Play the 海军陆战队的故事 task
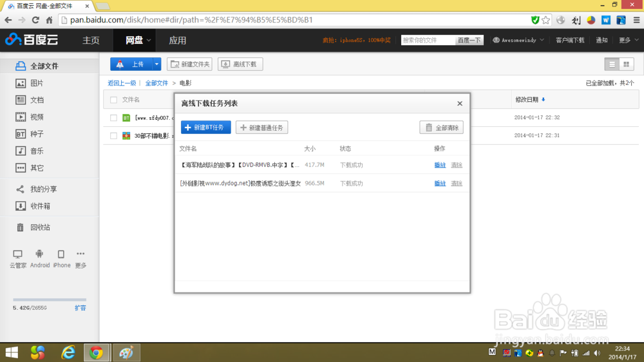The image size is (644, 362). coord(440,165)
